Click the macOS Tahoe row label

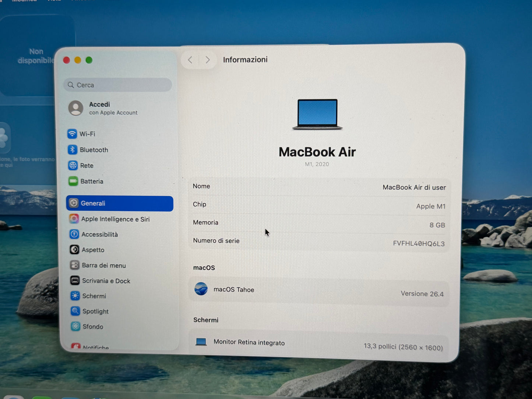234,289
